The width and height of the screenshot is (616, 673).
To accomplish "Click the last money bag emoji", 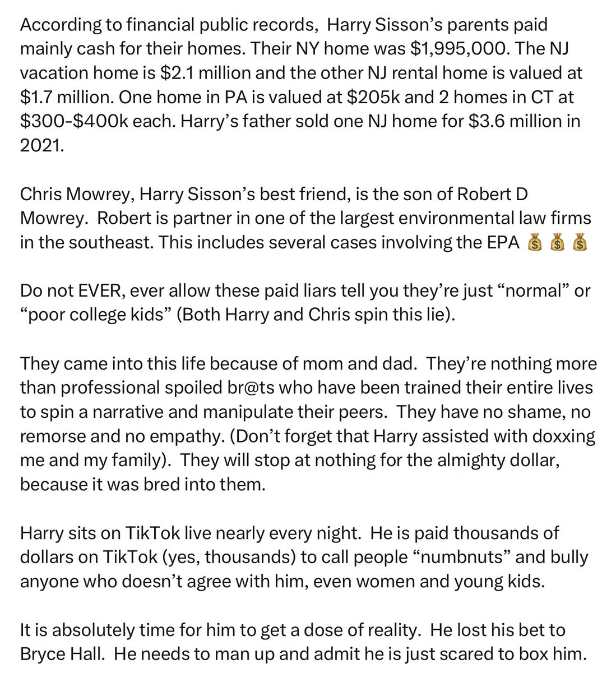I will point(580,243).
